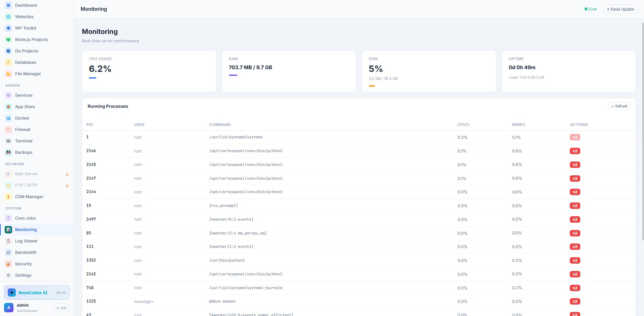The height and width of the screenshot is (316, 644).
Task: Click the Dashboard sidebar icon
Action: click(8, 5)
